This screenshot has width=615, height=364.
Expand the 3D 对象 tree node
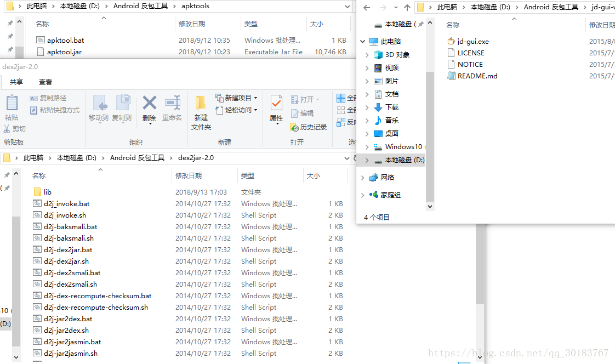coord(367,54)
